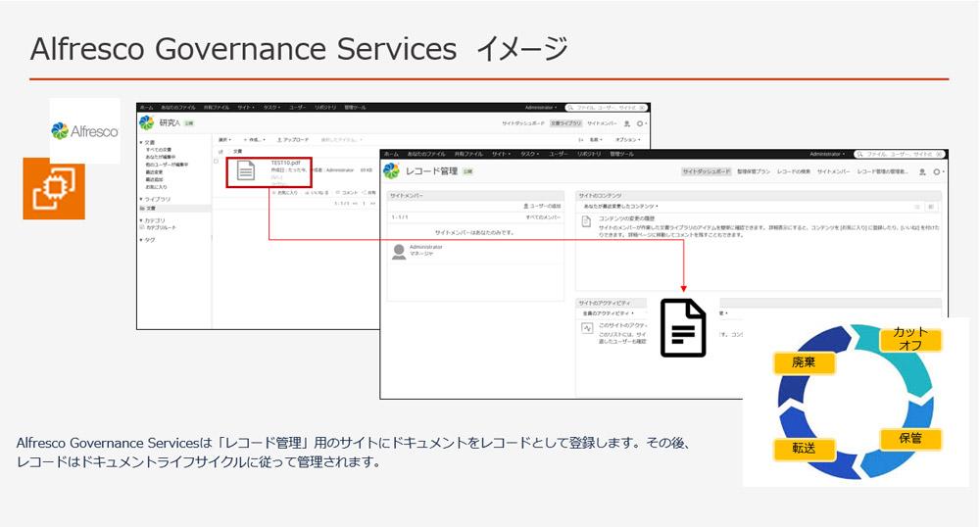
Task: Click the gear icon in レコード管理 header
Action: [x=937, y=171]
